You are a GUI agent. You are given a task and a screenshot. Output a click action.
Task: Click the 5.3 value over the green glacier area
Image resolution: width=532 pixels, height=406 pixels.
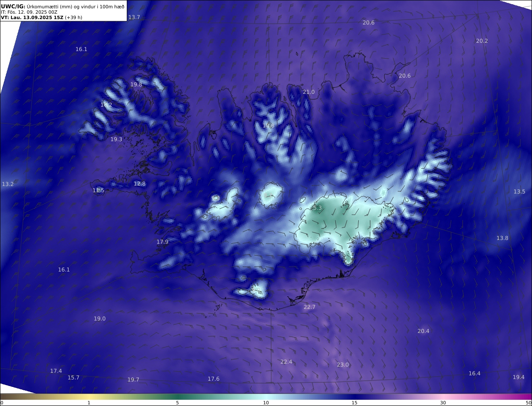click(317, 208)
